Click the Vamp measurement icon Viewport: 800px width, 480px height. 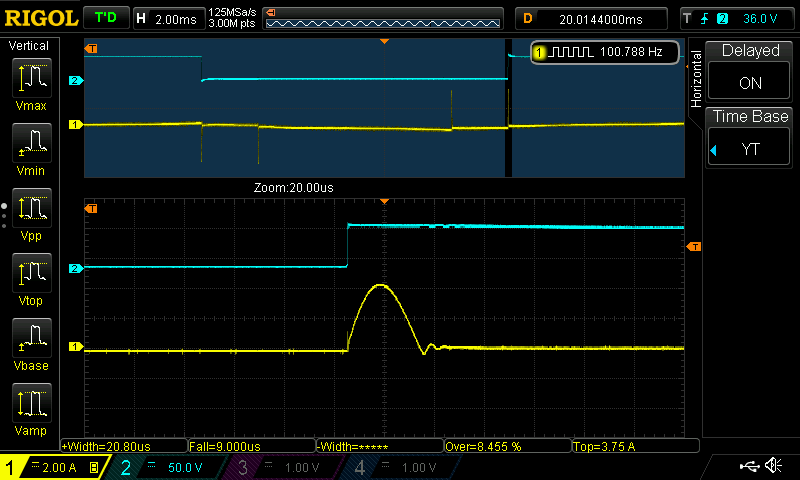[33, 405]
